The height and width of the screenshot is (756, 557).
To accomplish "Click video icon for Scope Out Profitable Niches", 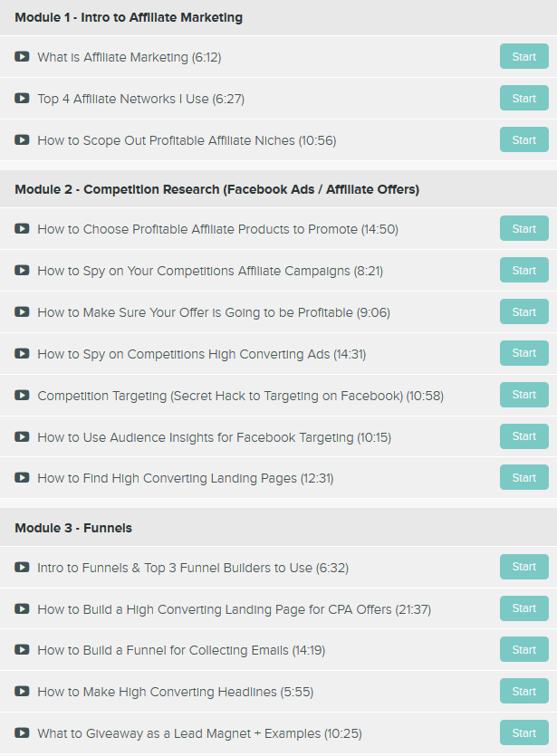I will 22,140.
